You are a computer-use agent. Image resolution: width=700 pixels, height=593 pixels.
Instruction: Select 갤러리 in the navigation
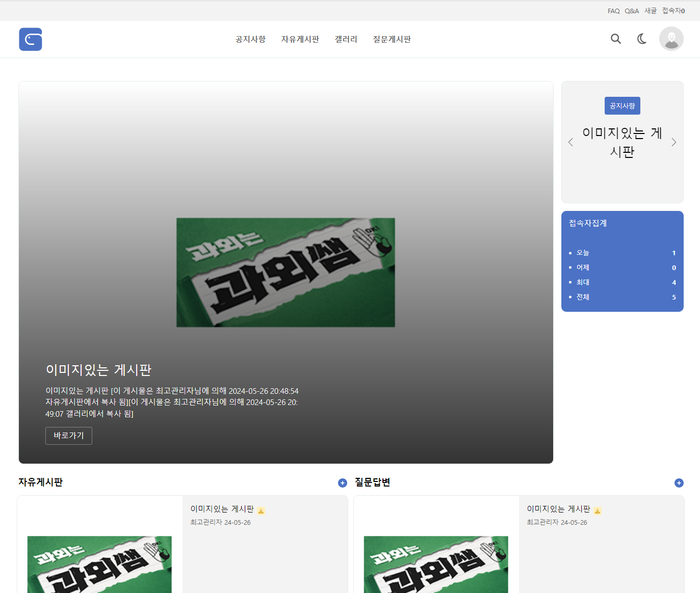click(346, 39)
